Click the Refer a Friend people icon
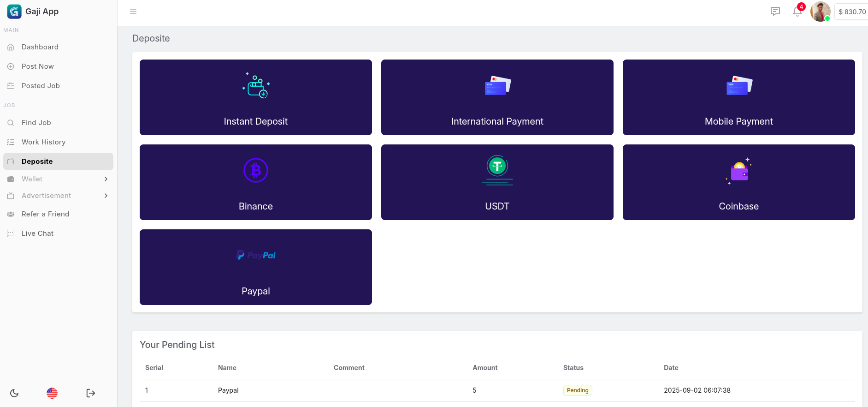This screenshot has width=868, height=407. pos(11,214)
